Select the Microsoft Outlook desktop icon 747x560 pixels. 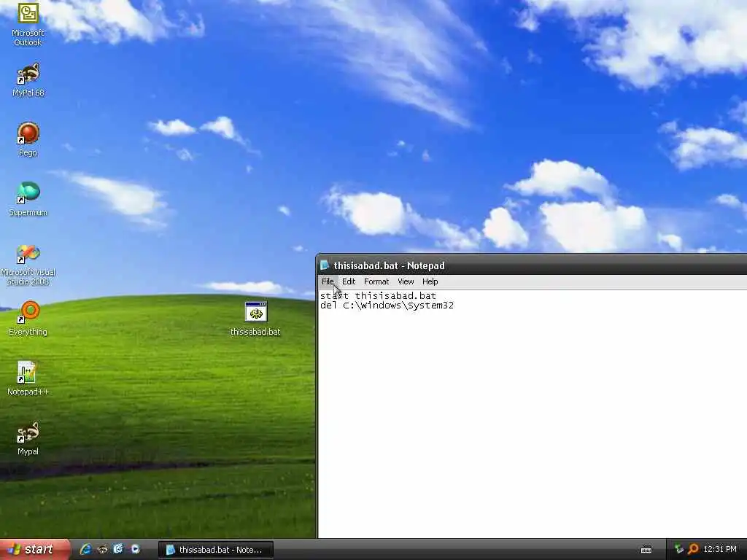(28, 24)
